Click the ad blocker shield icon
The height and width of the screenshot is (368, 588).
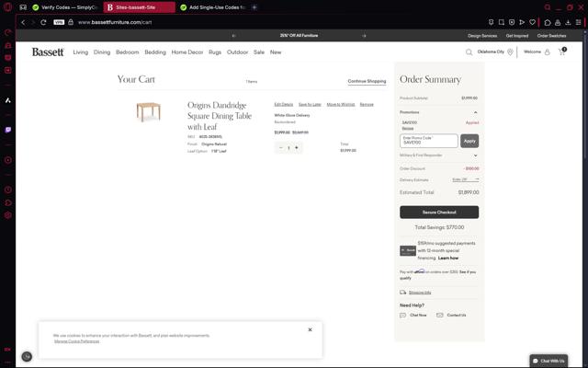pos(512,22)
